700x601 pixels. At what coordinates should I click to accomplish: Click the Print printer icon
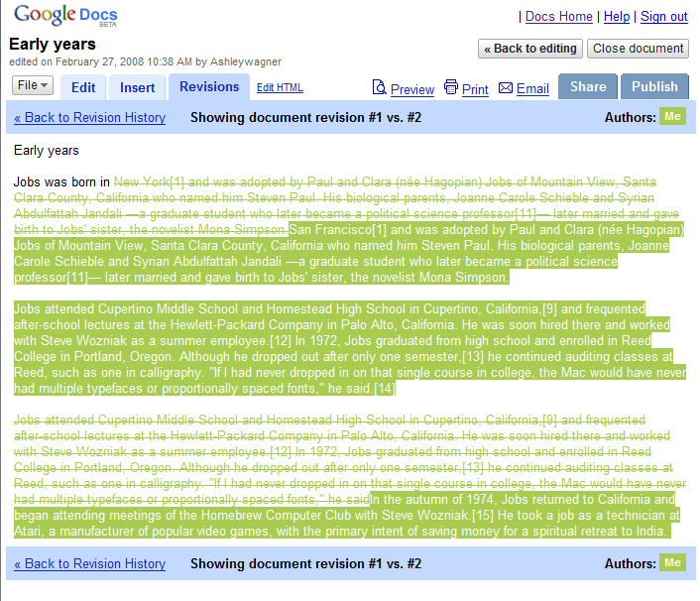(x=451, y=87)
